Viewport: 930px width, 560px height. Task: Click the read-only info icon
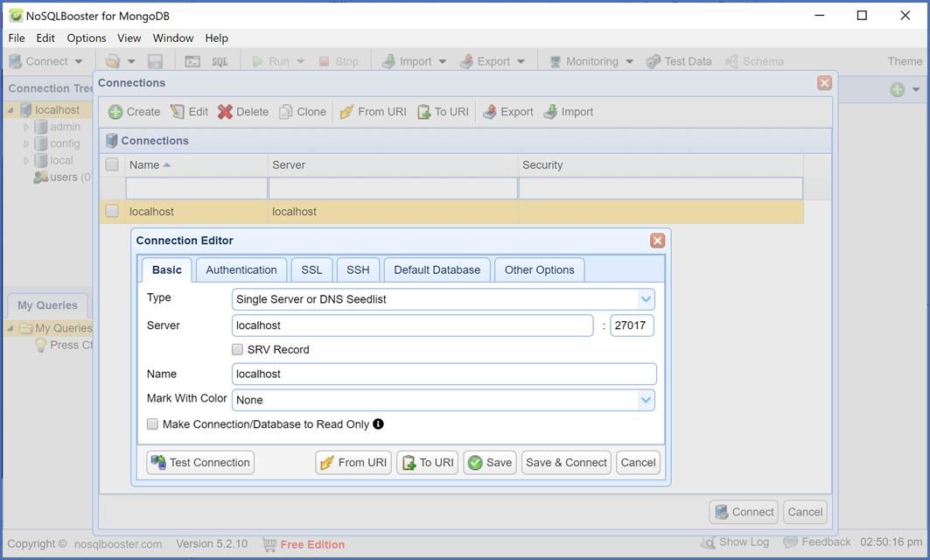point(379,424)
